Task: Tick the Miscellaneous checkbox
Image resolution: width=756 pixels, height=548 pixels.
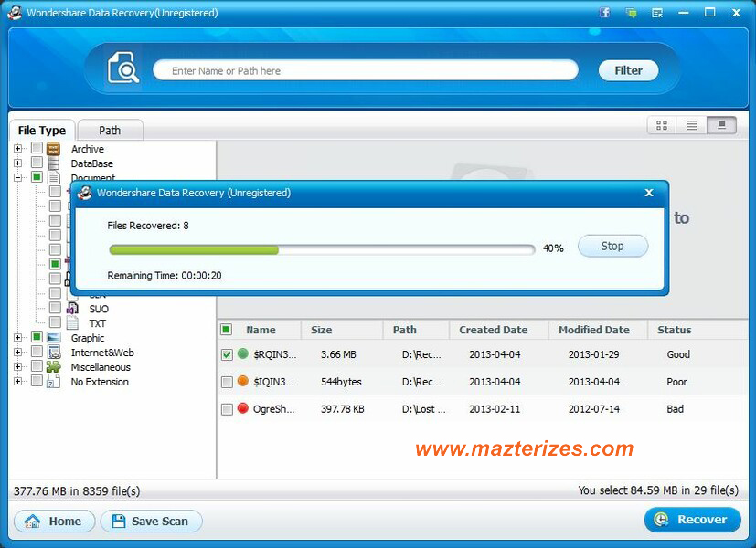Action: [x=37, y=366]
